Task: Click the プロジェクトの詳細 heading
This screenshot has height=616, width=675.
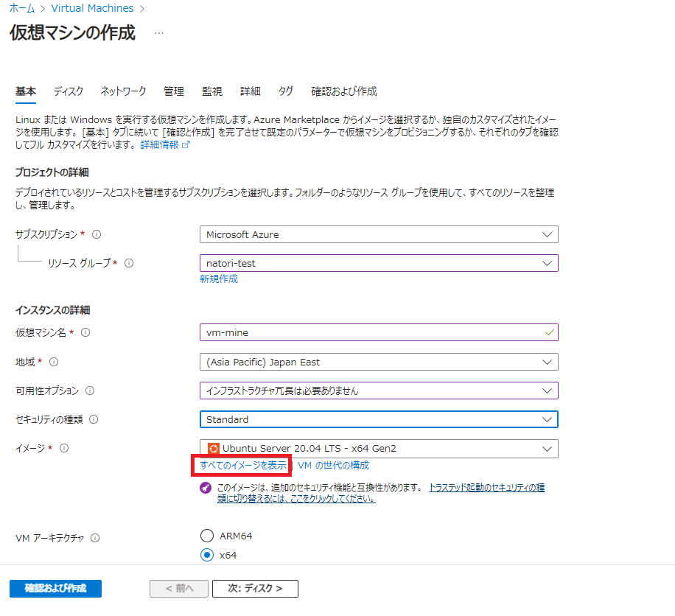Action: click(x=52, y=172)
